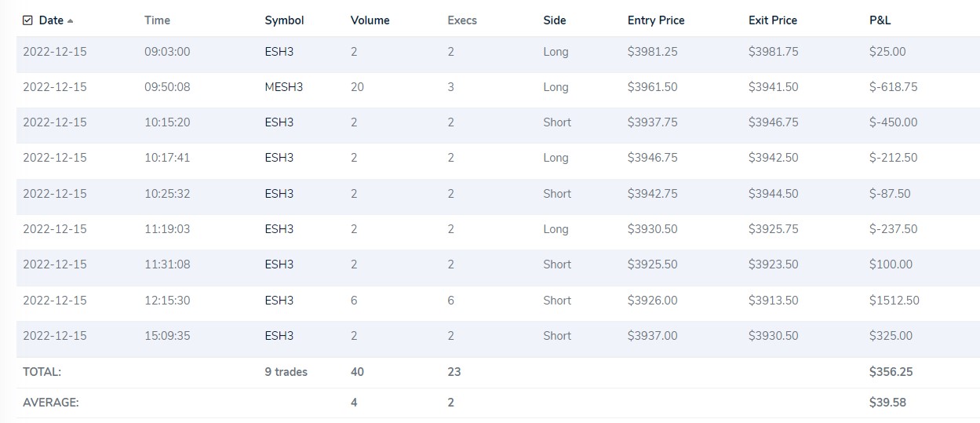Select the 09:03:00 ESH3 Long trade

click(x=497, y=52)
